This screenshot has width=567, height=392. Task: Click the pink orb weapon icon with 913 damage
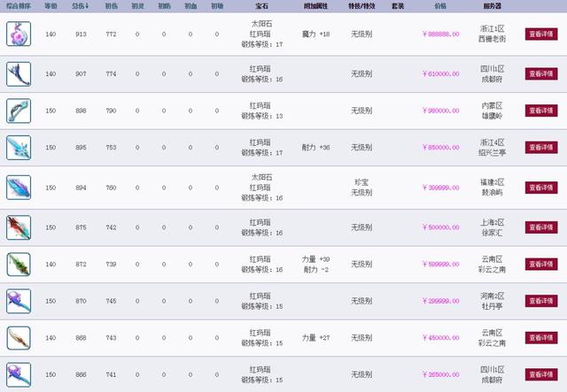[19, 35]
